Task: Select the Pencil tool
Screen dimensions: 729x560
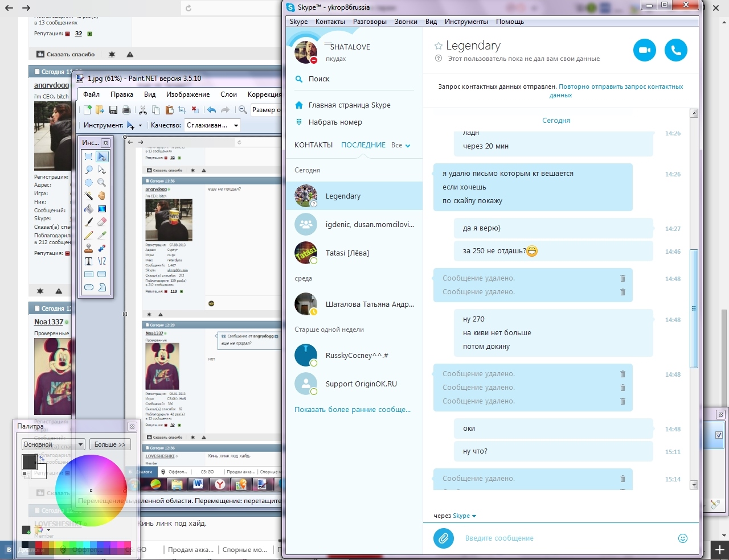Action: click(x=89, y=235)
